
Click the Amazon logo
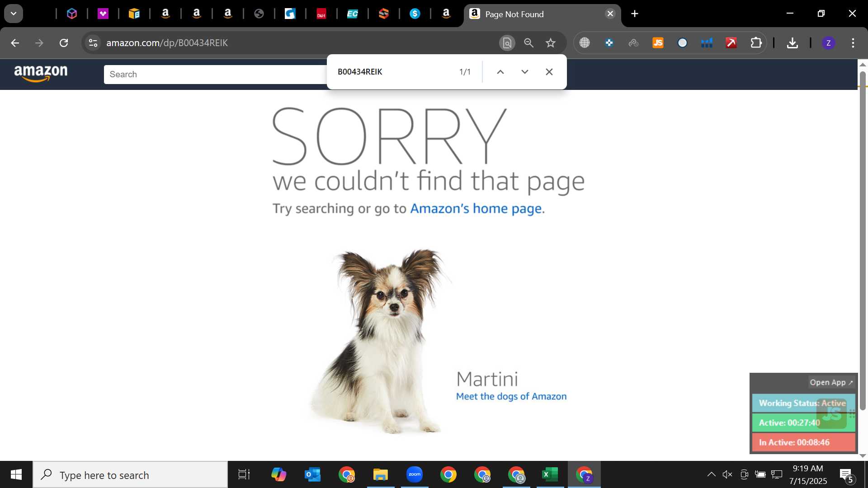(41, 74)
